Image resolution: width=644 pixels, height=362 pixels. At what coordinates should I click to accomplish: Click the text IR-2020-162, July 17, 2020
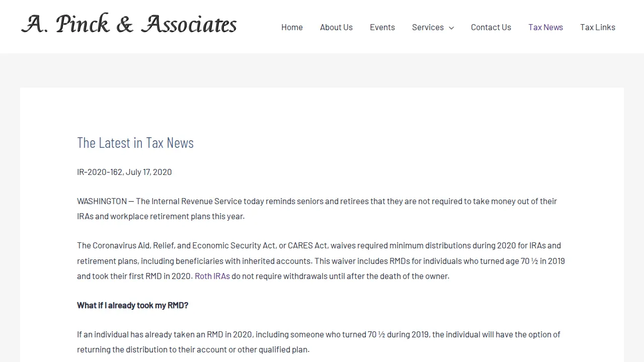click(124, 172)
